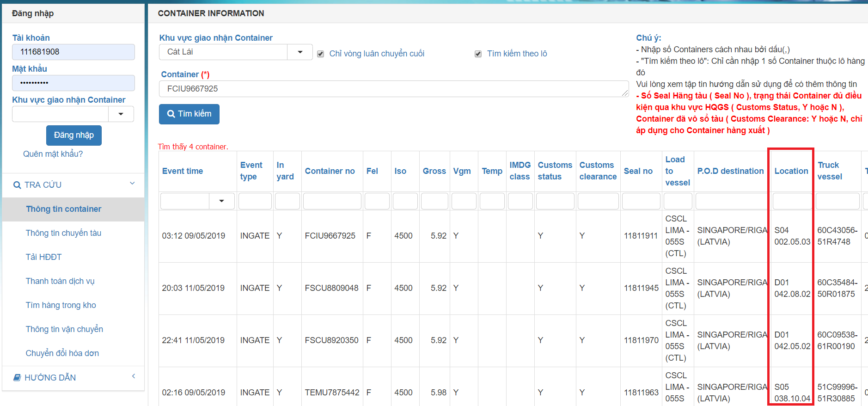Go to 'Thanh toán dịch vụ' menu item

[x=60, y=281]
